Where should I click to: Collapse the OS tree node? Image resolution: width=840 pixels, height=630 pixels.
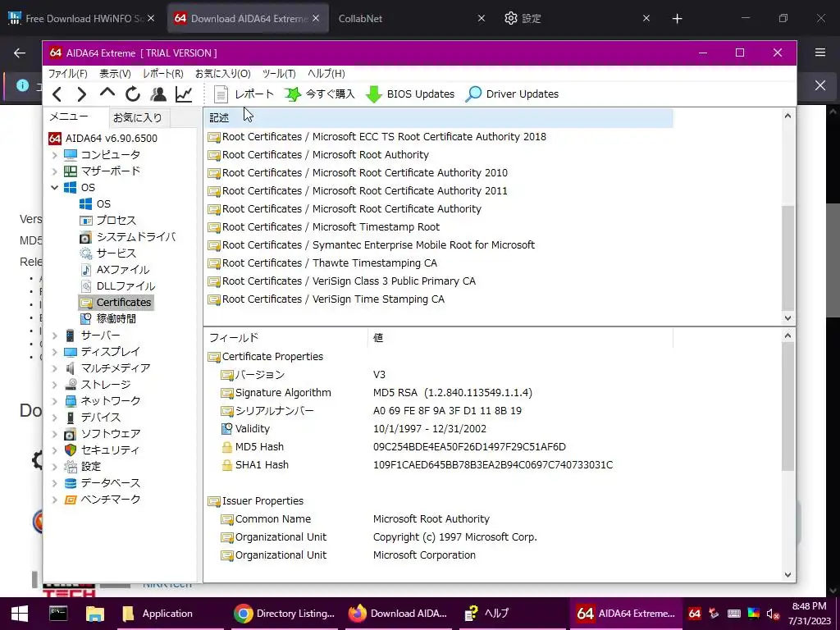(54, 188)
